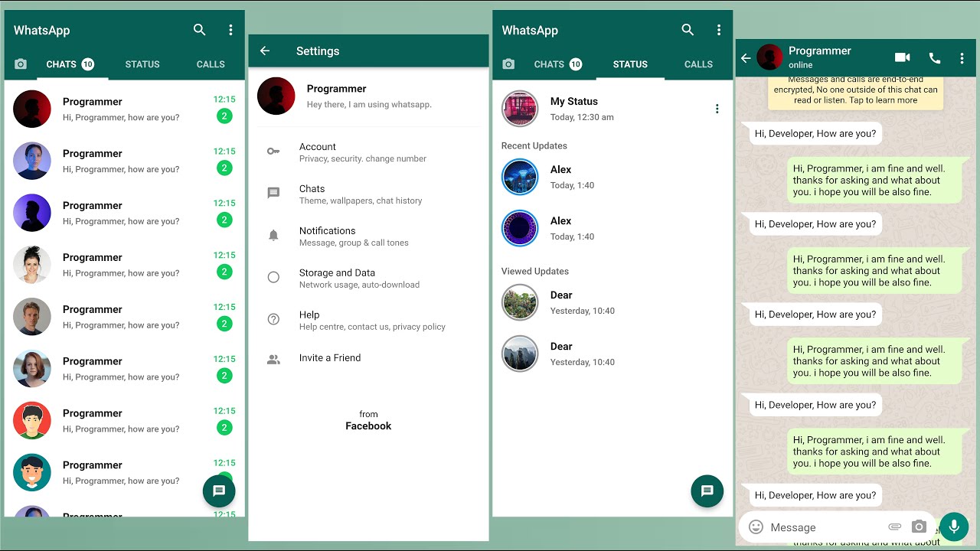This screenshot has height=551, width=980.
Task: Tap the Notifications bell icon
Action: 273,236
